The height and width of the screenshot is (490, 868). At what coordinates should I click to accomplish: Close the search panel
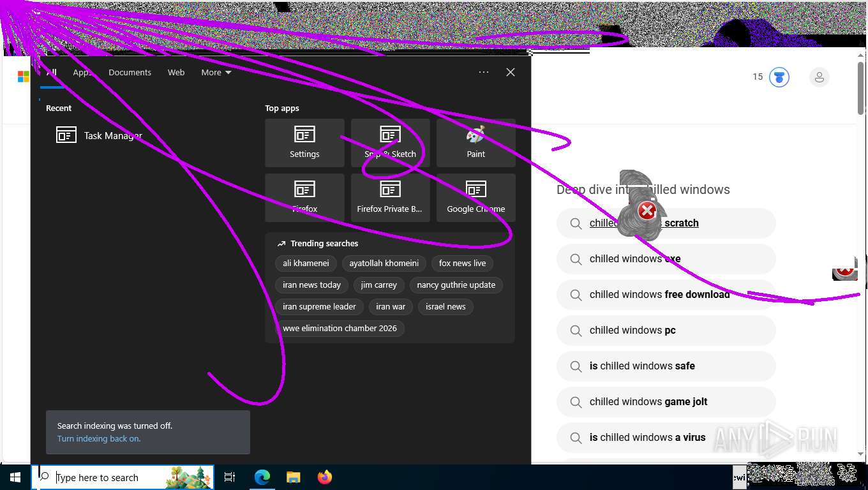pyautogui.click(x=511, y=72)
